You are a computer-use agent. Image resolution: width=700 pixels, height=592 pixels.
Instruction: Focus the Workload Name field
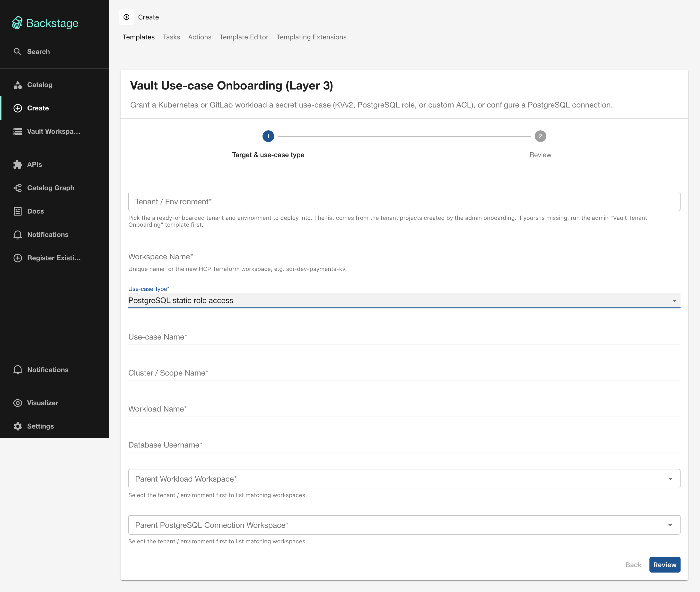coord(404,409)
